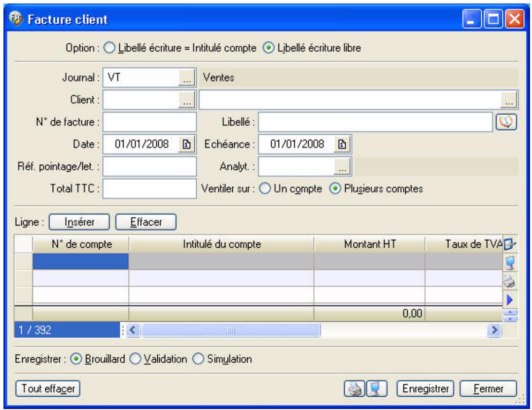Minimize the Facture client window
Viewport: 532px width, 410px height.
pyautogui.click(x=472, y=19)
